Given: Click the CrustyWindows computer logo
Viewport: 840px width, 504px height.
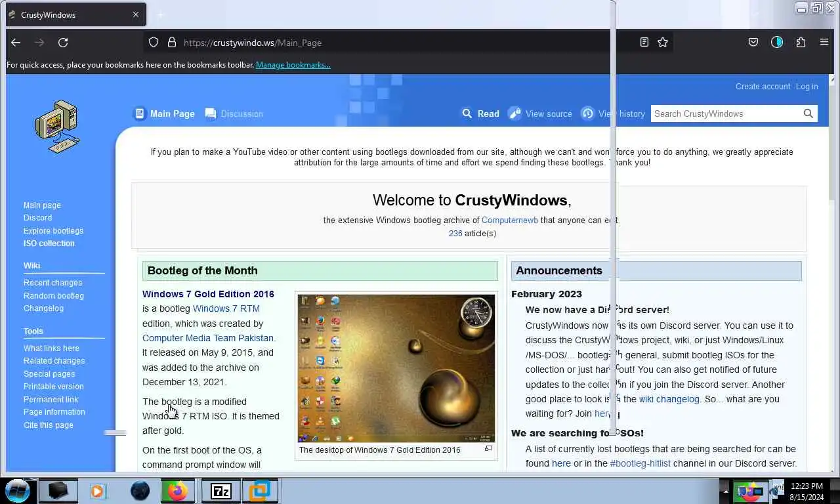Looking at the screenshot, I should point(58,126).
